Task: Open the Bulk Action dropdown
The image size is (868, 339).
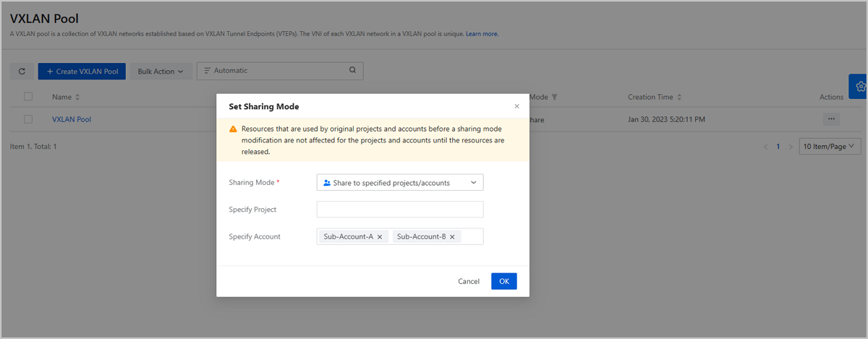Action: (x=161, y=72)
